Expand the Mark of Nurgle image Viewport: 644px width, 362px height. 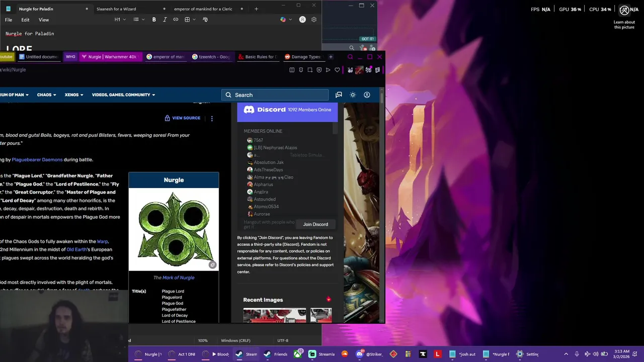pos(212,265)
